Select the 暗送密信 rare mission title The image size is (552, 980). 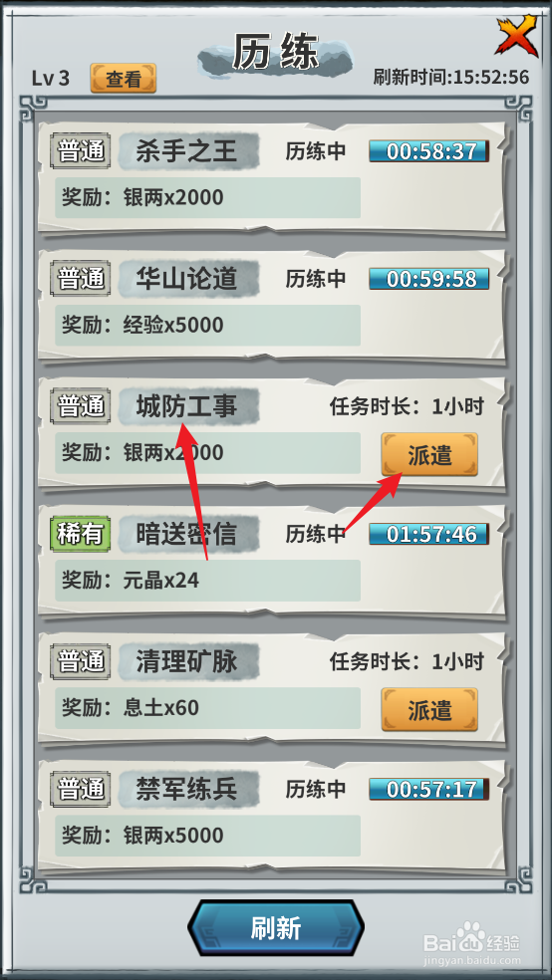pyautogui.click(x=187, y=534)
